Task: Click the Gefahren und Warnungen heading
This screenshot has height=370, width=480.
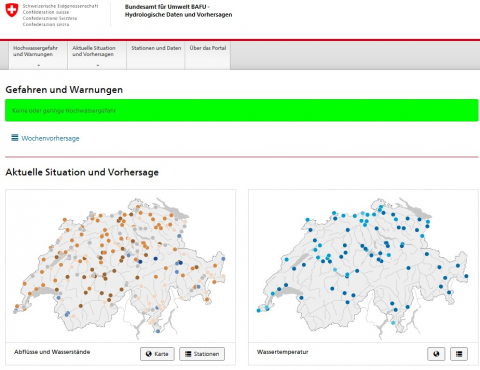Action: click(x=64, y=90)
